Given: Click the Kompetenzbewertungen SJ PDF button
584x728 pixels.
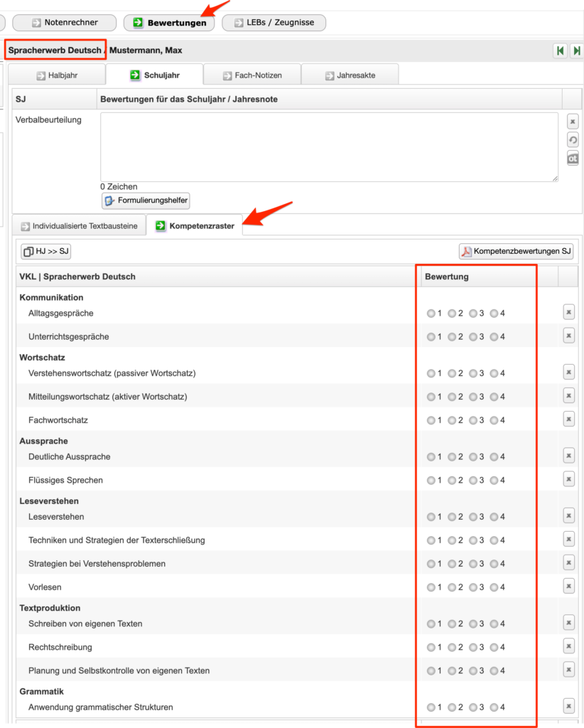Looking at the screenshot, I should (x=516, y=251).
